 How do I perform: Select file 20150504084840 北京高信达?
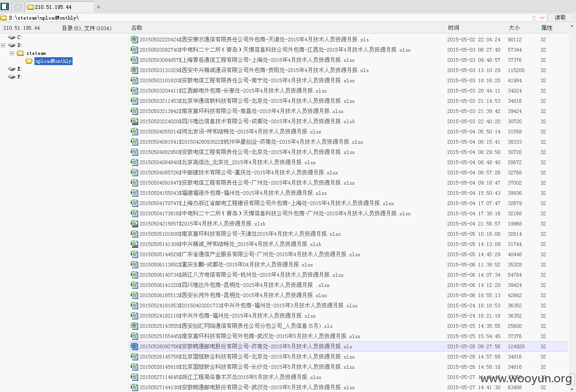click(x=228, y=162)
